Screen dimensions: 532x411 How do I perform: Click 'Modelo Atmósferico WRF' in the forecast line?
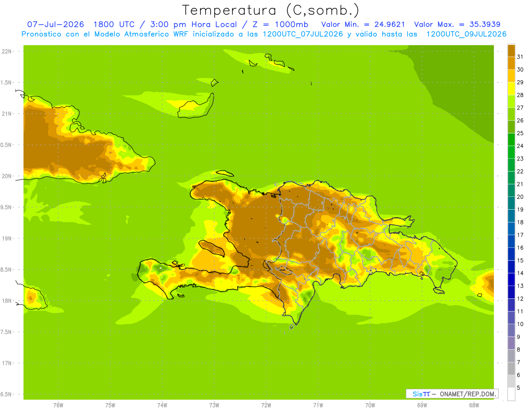[141, 34]
